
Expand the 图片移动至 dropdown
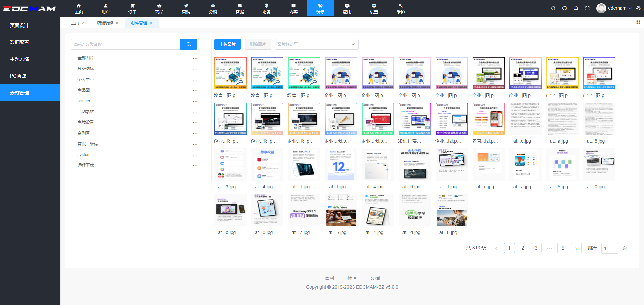coord(316,44)
